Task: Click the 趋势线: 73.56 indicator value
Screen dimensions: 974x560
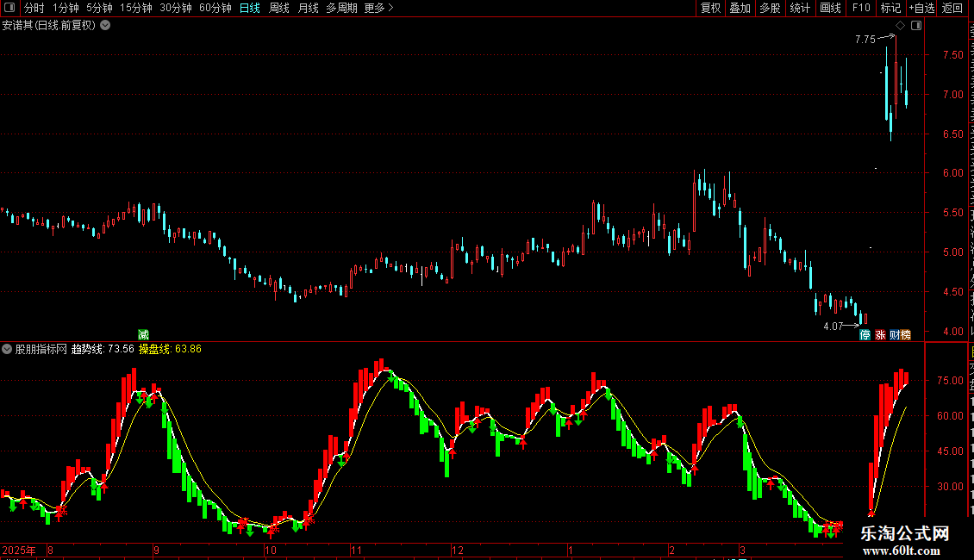Action: pyautogui.click(x=103, y=349)
